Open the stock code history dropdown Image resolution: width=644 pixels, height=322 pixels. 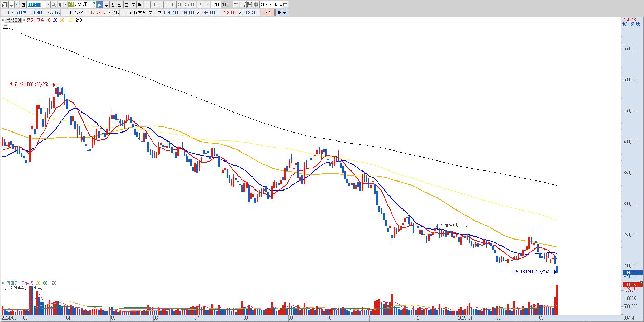tap(48, 4)
